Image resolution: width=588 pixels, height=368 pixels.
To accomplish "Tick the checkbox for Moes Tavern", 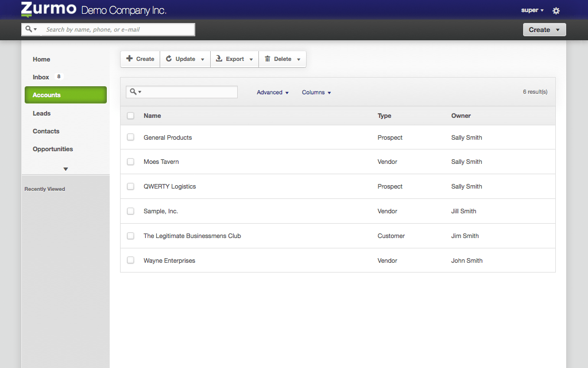I will (130, 162).
